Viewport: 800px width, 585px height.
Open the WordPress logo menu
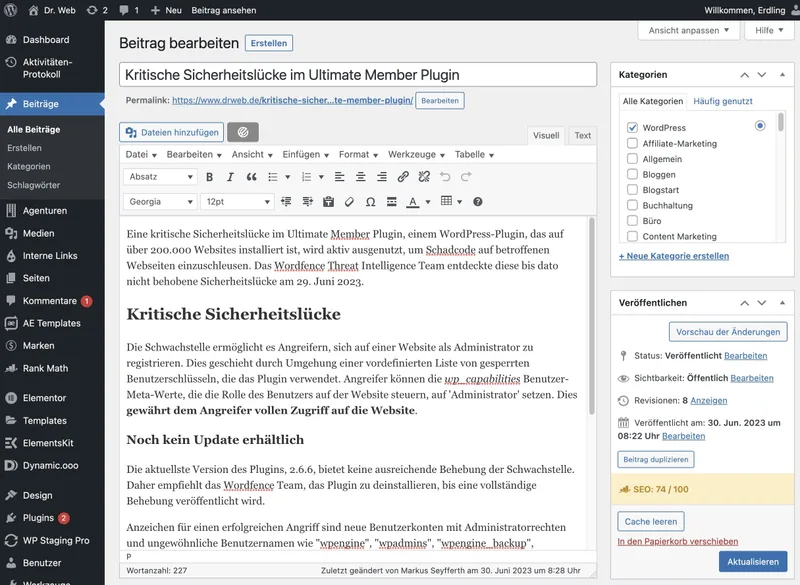(11, 10)
